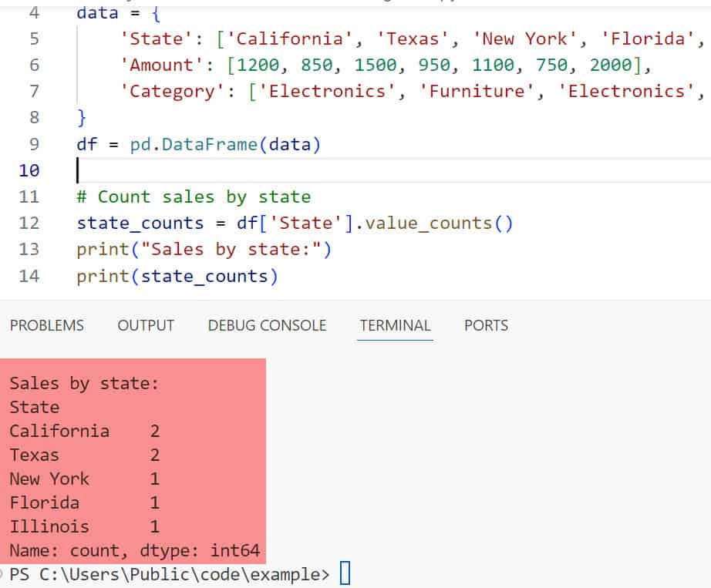The height and width of the screenshot is (588, 711).
Task: Open the PROBLEMS panel tab
Action: 46,325
